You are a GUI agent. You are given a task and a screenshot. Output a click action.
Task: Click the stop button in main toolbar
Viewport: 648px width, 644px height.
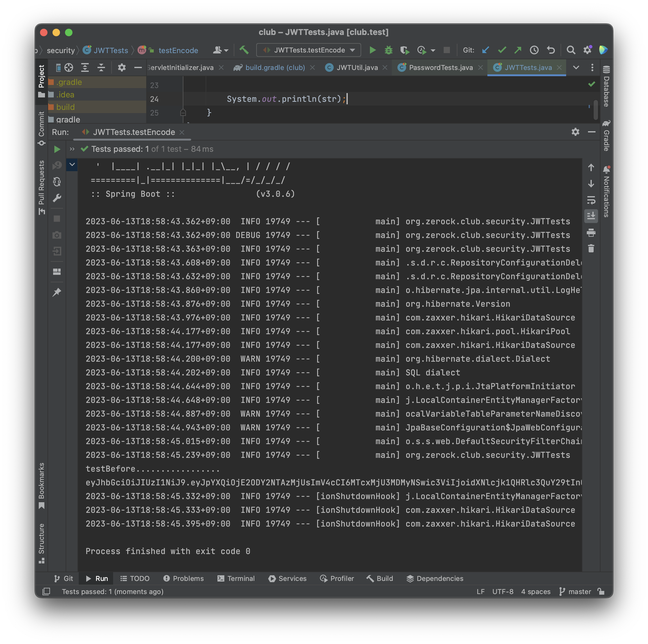pos(447,50)
